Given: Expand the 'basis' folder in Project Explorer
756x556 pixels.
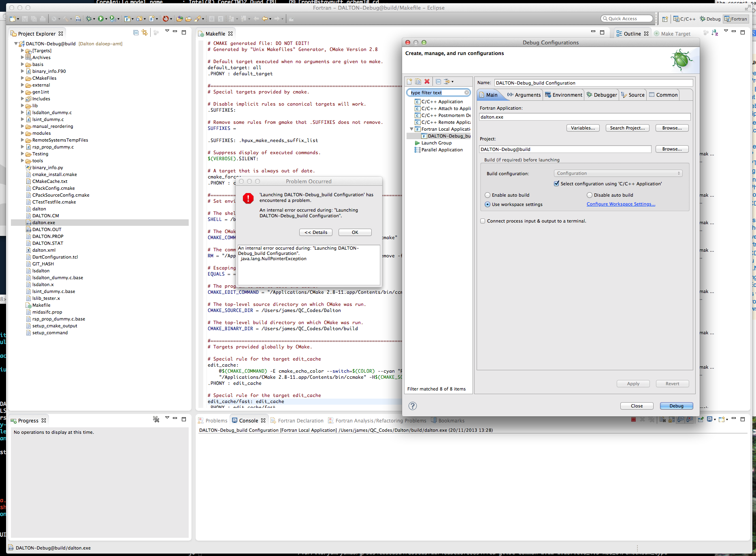Looking at the screenshot, I should (x=23, y=64).
